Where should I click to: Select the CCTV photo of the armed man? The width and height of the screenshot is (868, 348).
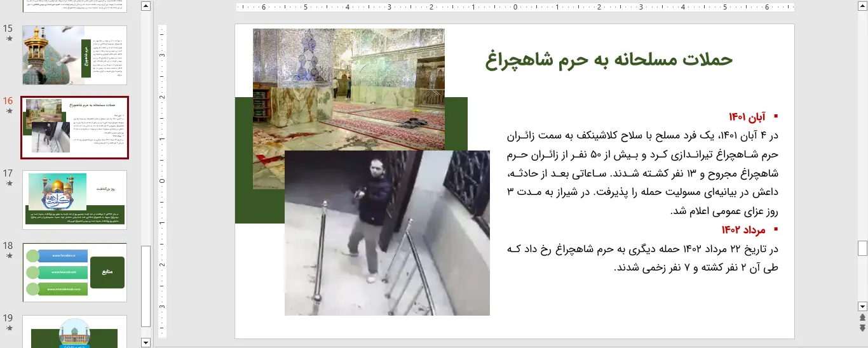tap(387, 233)
